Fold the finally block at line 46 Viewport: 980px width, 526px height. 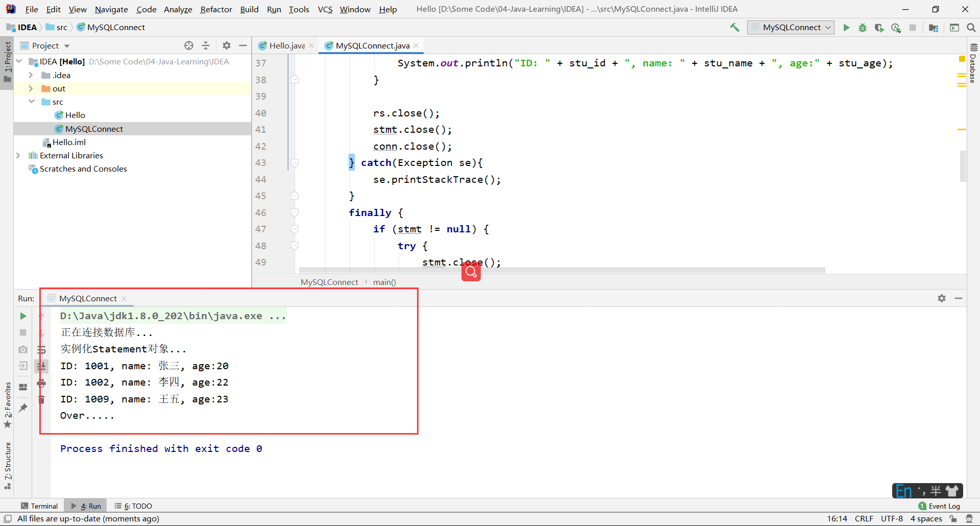click(x=295, y=212)
